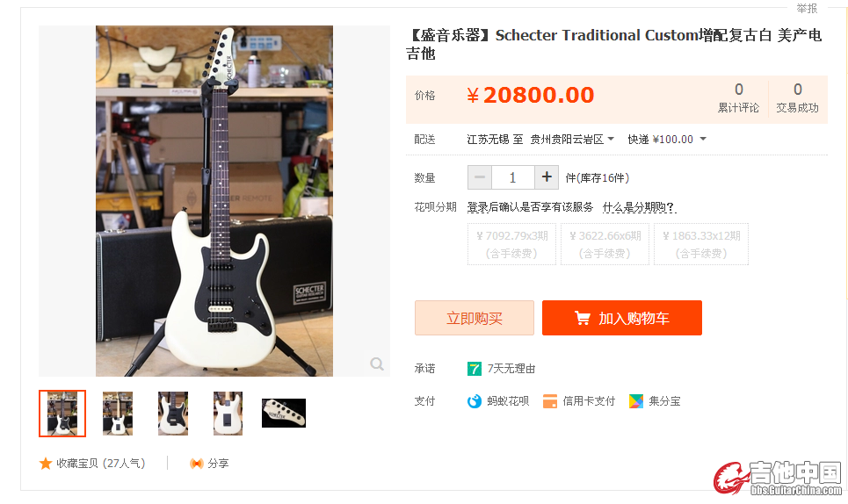Decrease quantity with the minus button
The image size is (848, 504).
click(x=480, y=177)
